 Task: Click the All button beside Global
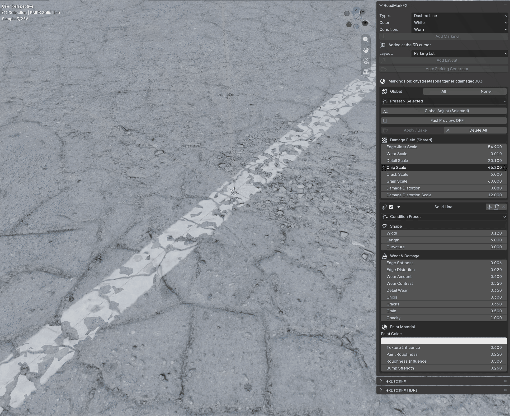(x=444, y=91)
